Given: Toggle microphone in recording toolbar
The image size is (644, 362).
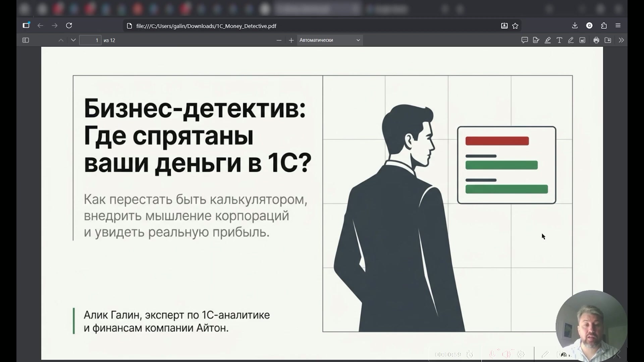Looking at the screenshot, I should tap(492, 354).
